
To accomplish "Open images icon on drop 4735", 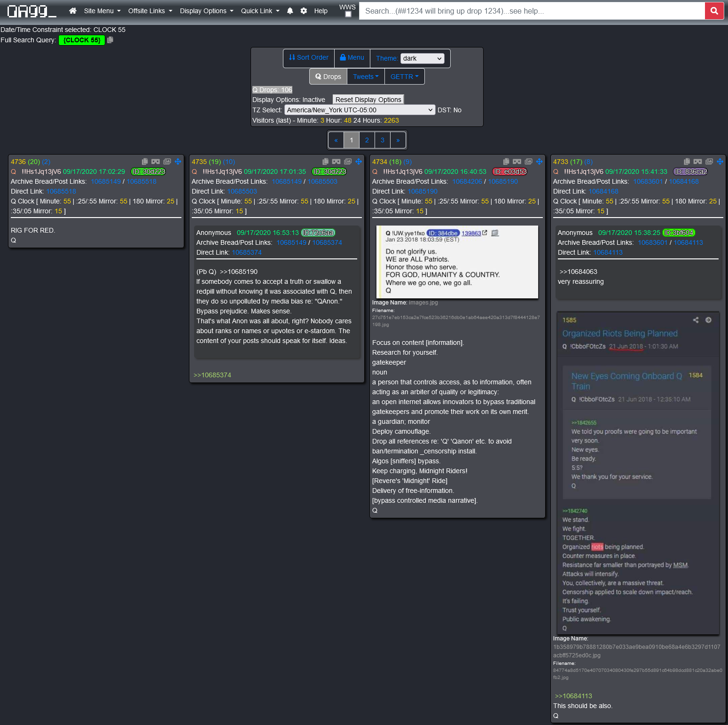I will tap(348, 162).
